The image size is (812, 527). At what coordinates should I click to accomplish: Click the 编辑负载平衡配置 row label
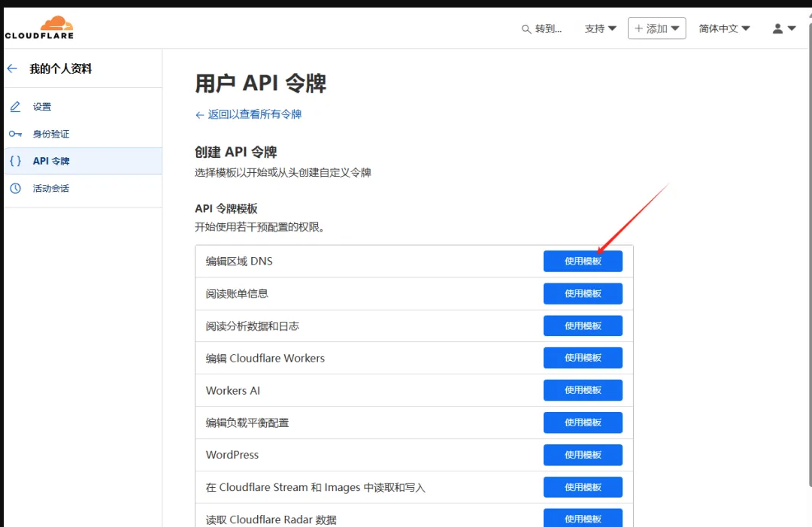[x=247, y=423]
